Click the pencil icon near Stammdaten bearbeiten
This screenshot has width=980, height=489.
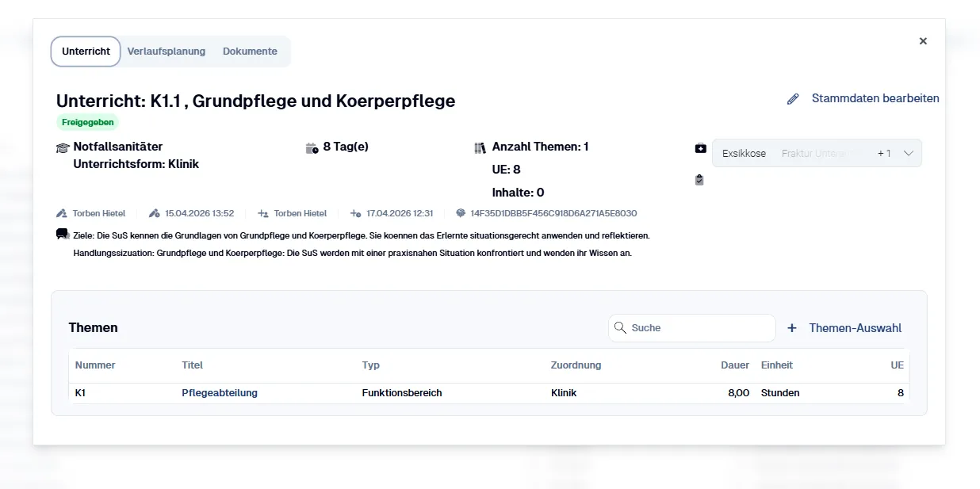click(x=793, y=98)
